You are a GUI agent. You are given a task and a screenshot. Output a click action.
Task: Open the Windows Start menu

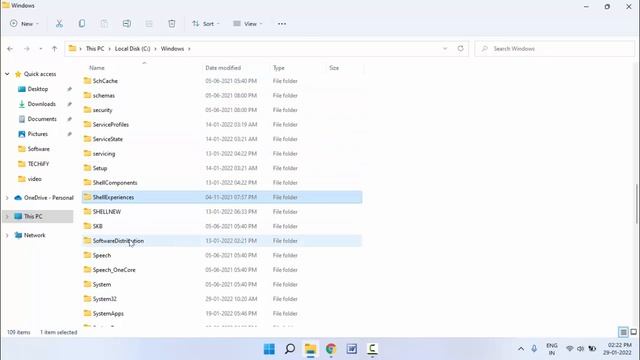[x=269, y=349]
